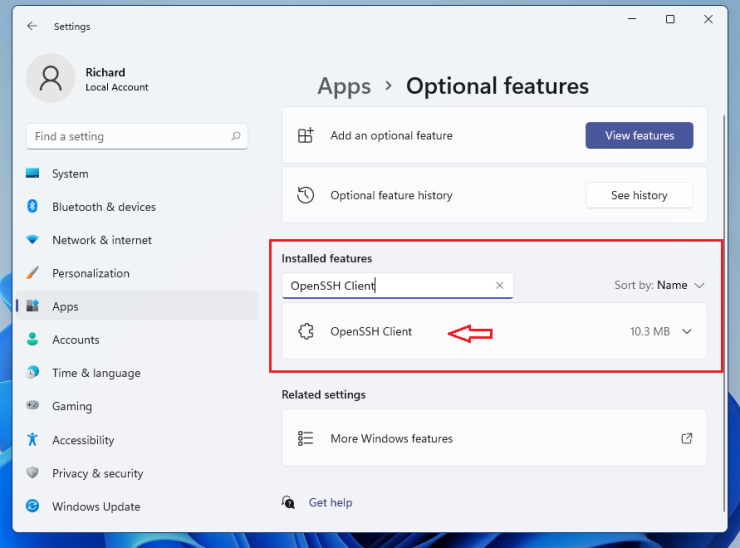This screenshot has height=548, width=740.
Task: Open Personalization settings
Action: pyautogui.click(x=90, y=273)
